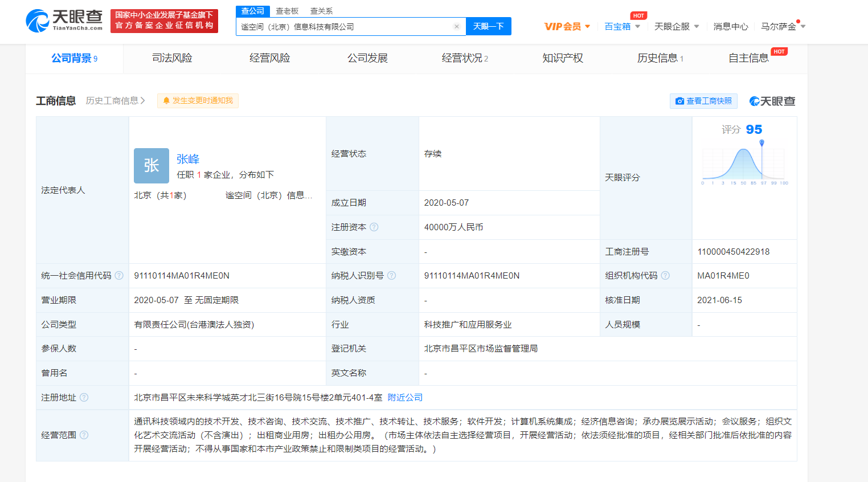Open the 注册资本 help question-mark icon
Image resolution: width=868 pixels, height=482 pixels.
[x=375, y=227]
